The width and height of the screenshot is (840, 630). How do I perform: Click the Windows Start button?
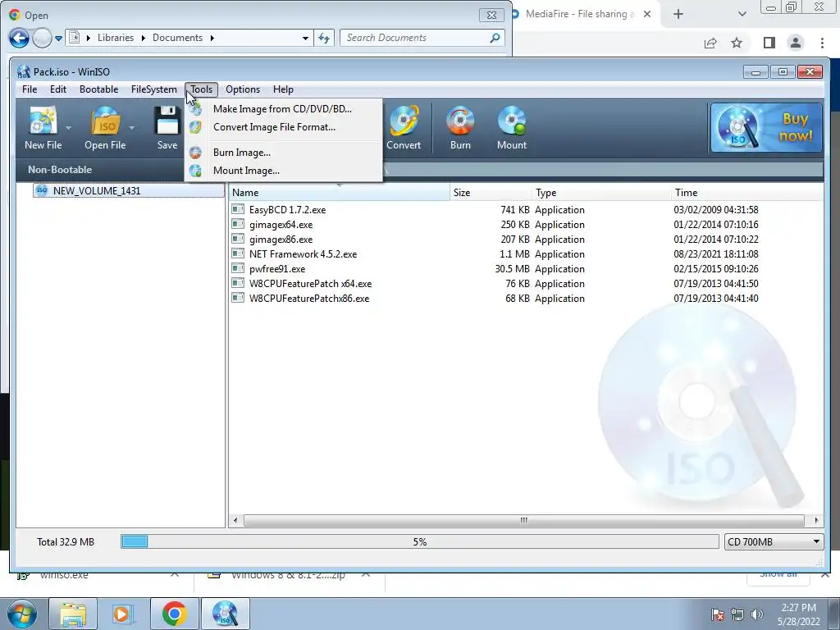click(x=21, y=614)
